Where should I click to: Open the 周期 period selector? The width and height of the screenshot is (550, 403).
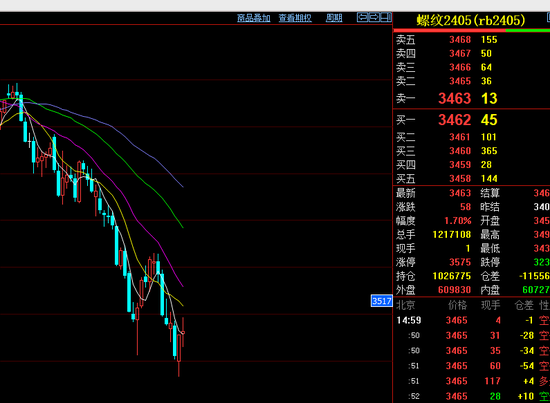point(334,18)
